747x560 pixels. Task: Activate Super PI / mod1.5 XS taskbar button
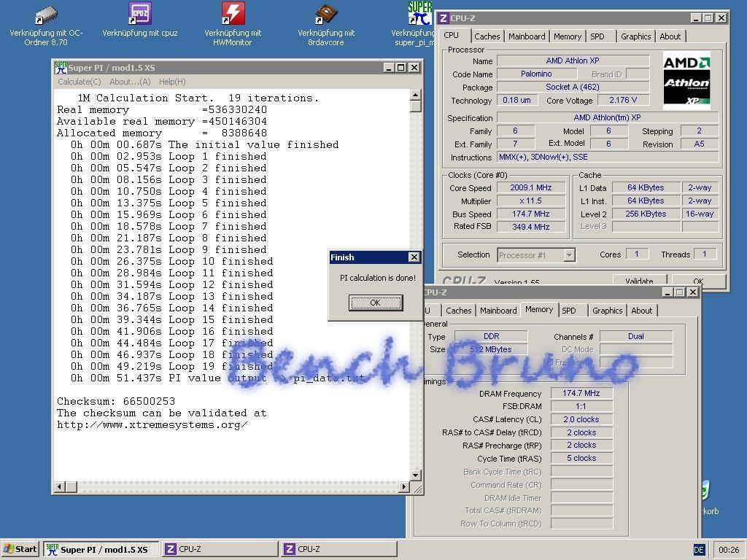[x=101, y=549]
